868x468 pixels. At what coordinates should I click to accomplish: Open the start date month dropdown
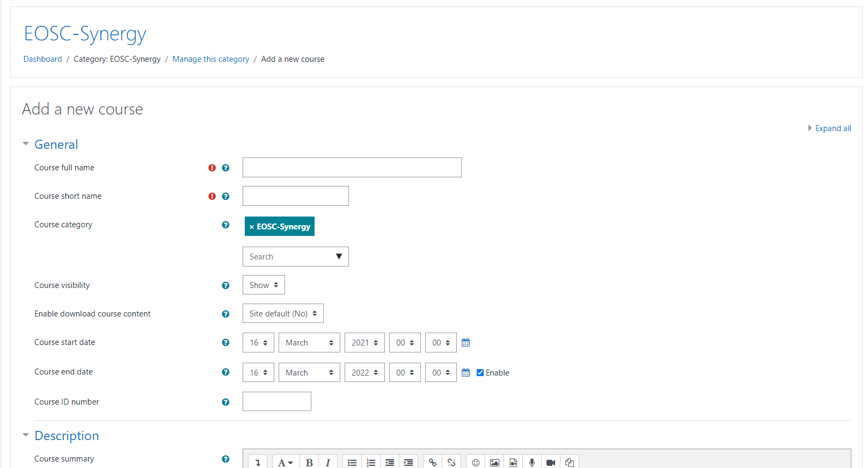tap(309, 342)
